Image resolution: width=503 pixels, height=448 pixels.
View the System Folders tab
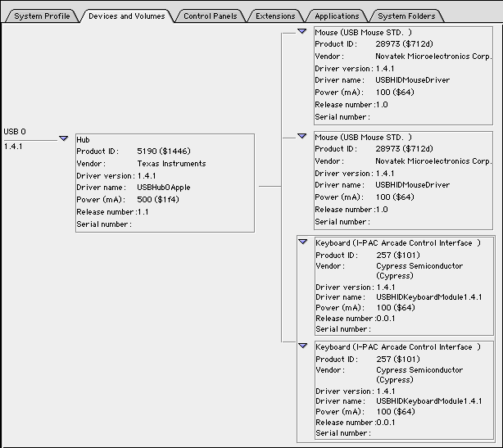click(407, 16)
